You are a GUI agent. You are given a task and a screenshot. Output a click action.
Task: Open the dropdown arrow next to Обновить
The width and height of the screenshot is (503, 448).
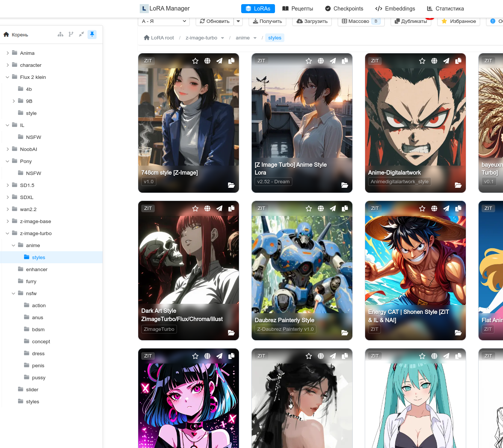tap(238, 21)
